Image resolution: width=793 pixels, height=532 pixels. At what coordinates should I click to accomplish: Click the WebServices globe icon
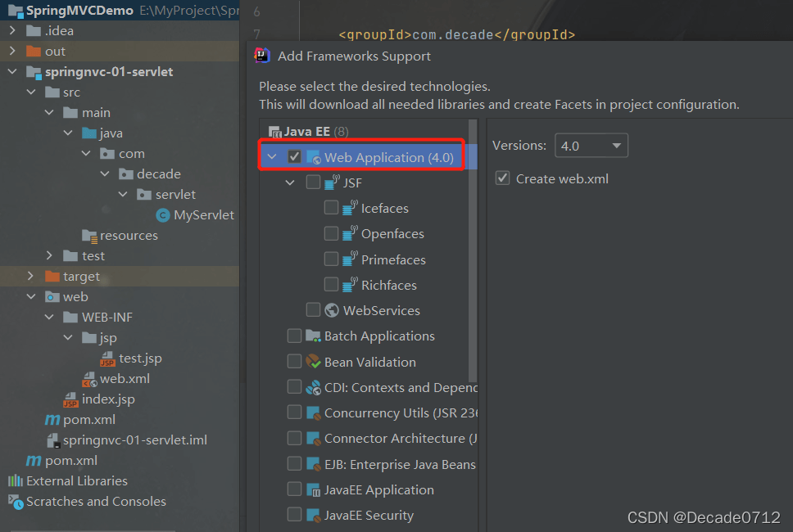tap(332, 310)
